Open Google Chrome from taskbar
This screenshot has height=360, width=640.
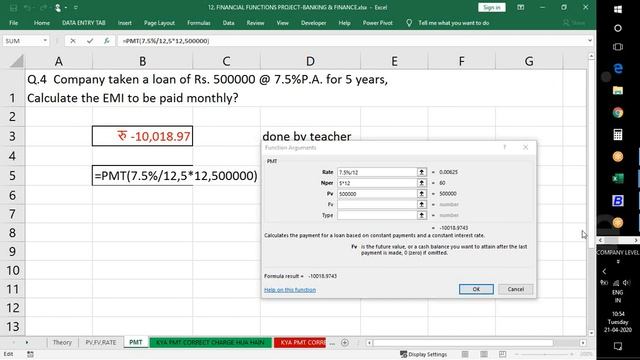618,113
